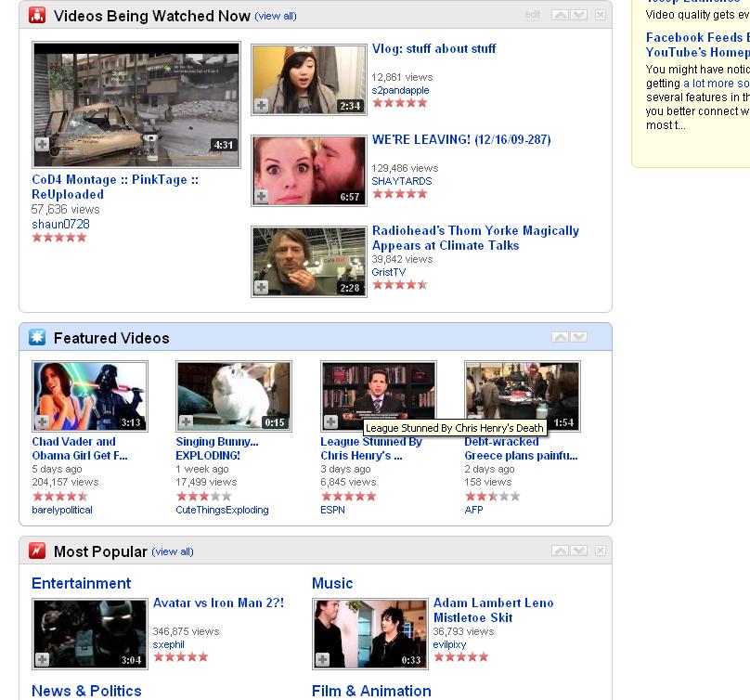
Task: Play the Radiohead Thom Yorke video thumbnail
Action: (309, 262)
